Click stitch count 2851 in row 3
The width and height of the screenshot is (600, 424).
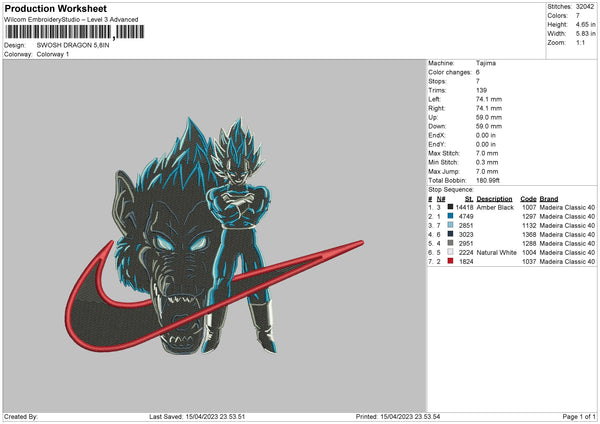pyautogui.click(x=466, y=225)
